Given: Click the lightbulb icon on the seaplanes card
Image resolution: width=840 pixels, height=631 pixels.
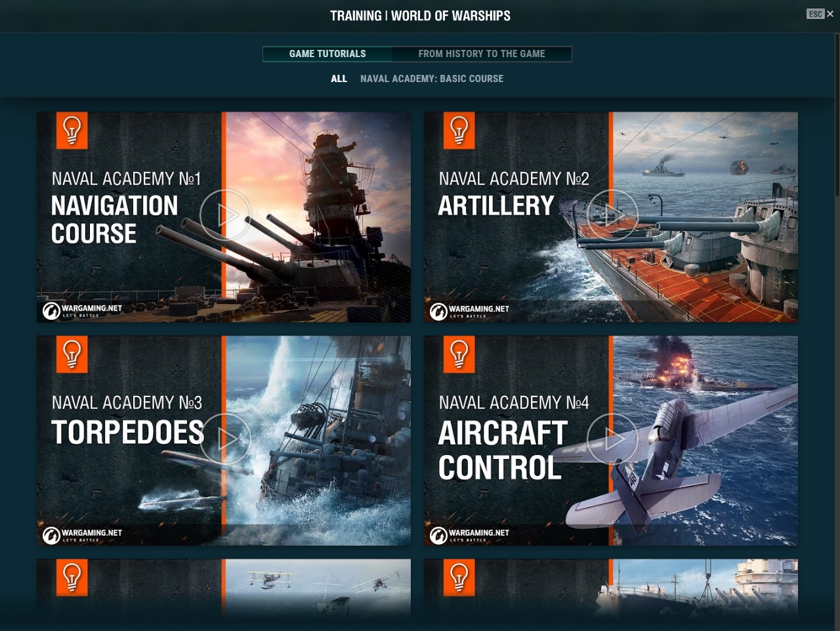Looking at the screenshot, I should coord(72,578).
